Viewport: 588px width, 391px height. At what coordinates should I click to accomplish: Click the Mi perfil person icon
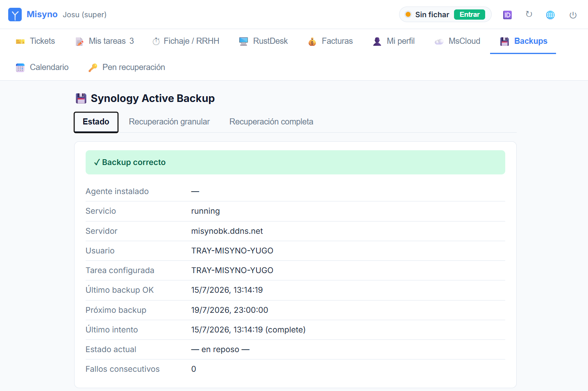click(377, 41)
